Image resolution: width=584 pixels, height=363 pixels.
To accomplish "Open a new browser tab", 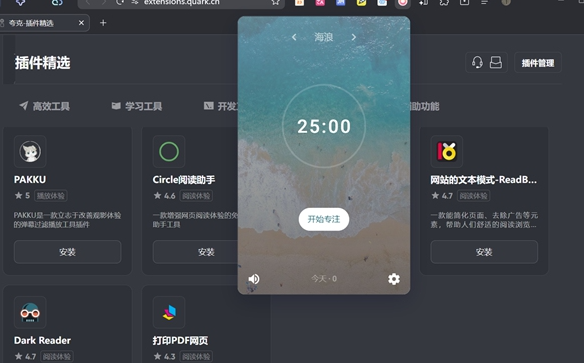I will click(x=103, y=23).
